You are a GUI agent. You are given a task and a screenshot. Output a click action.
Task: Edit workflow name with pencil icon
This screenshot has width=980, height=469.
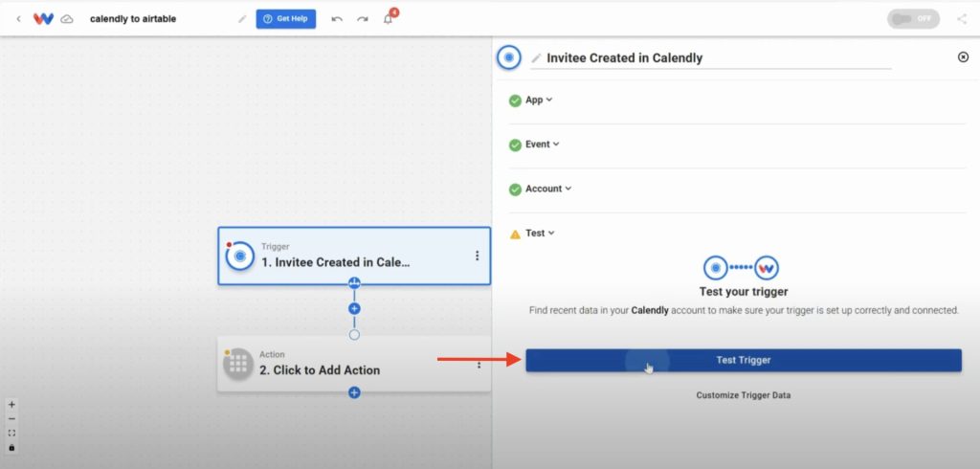click(242, 19)
